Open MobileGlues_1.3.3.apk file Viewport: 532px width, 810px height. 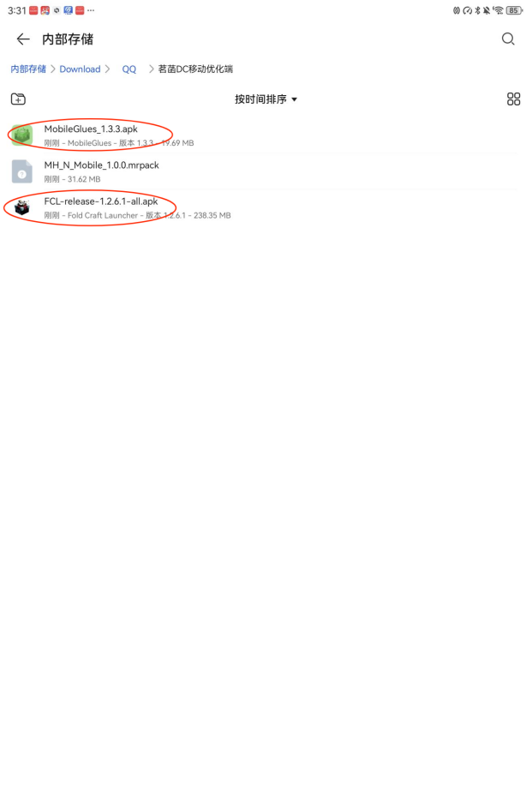(x=263, y=135)
